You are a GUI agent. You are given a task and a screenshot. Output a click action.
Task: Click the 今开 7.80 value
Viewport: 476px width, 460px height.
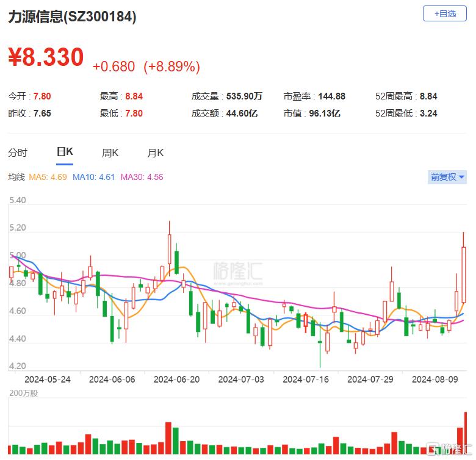coord(42,96)
